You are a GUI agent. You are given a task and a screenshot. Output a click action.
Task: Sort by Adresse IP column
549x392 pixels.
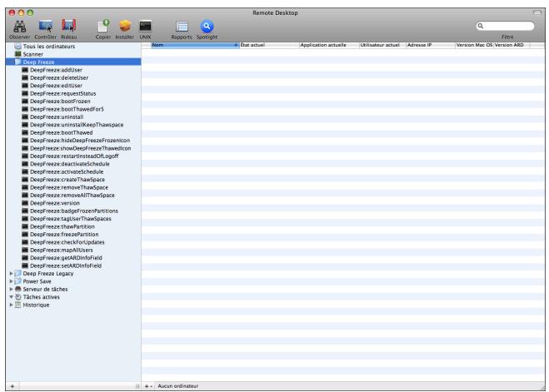(431, 45)
